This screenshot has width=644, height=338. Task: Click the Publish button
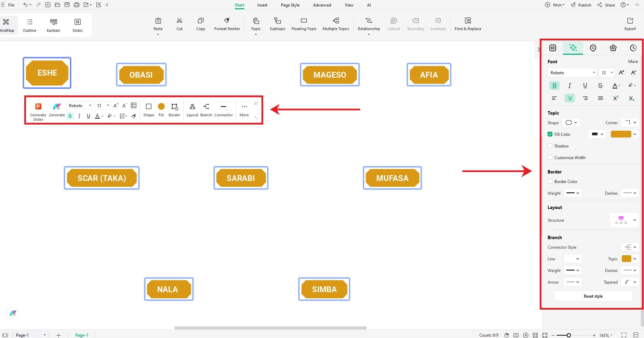pos(581,5)
